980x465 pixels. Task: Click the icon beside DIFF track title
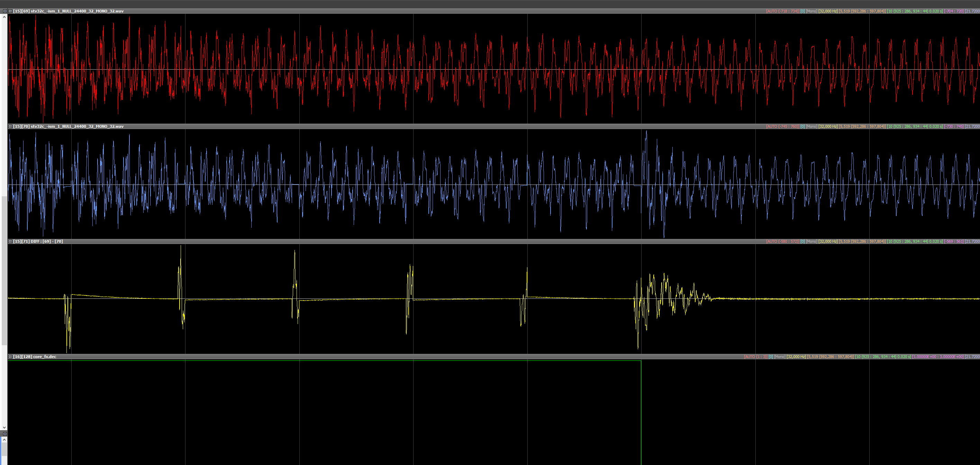[10, 241]
